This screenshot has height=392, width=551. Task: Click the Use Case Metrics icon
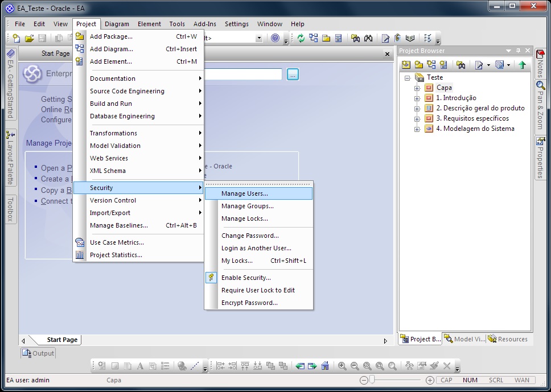(x=80, y=242)
